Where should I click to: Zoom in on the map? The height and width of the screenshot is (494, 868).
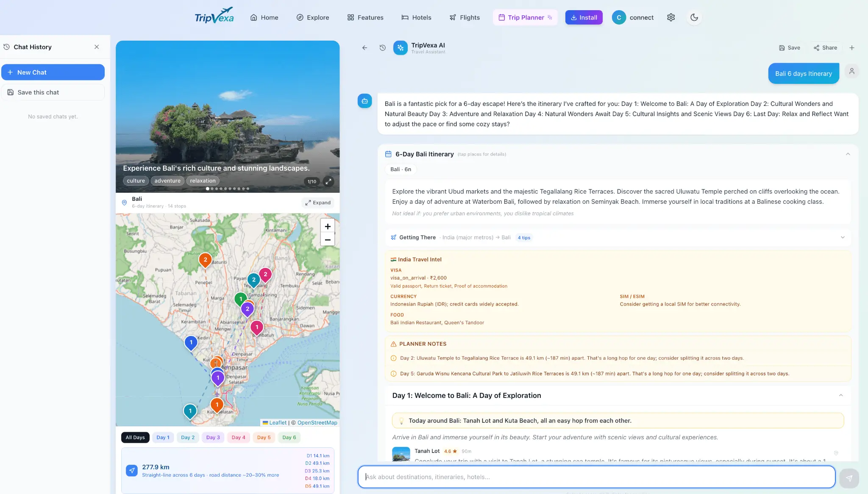click(x=328, y=227)
